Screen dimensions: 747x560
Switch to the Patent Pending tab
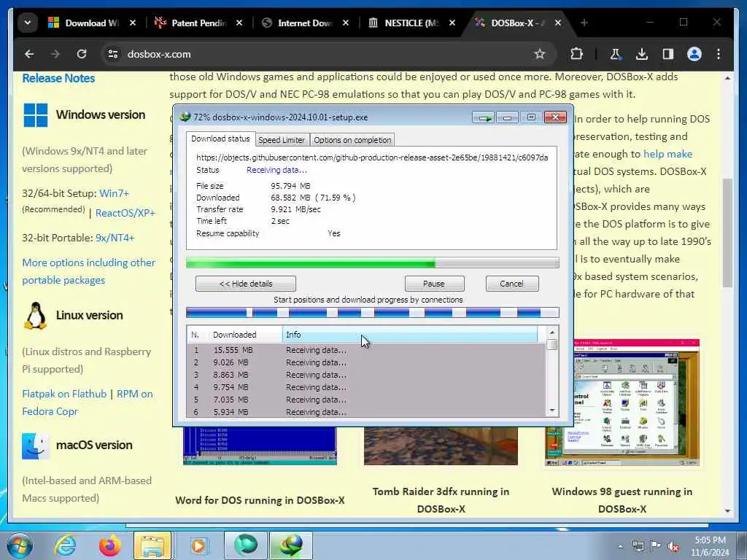(x=198, y=23)
